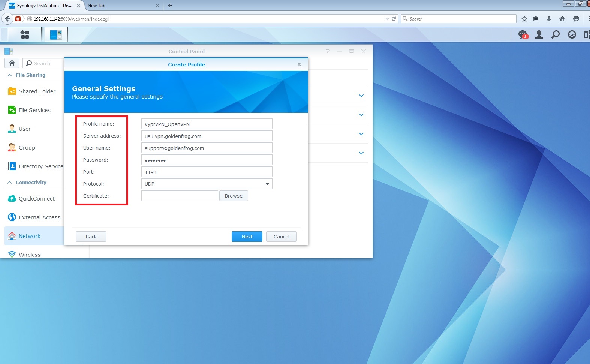Open QuickConnect in the sidebar
This screenshot has width=590, height=364.
coord(36,199)
